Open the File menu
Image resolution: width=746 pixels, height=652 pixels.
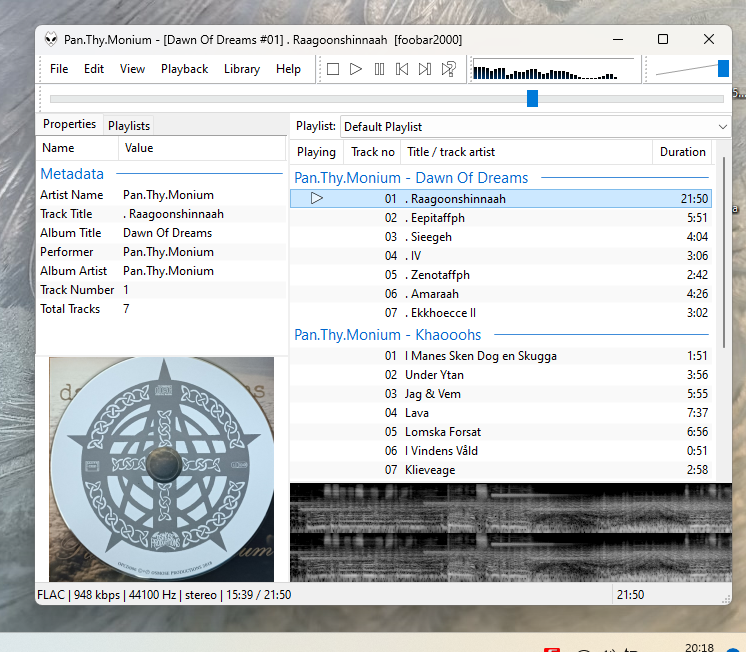(x=59, y=69)
